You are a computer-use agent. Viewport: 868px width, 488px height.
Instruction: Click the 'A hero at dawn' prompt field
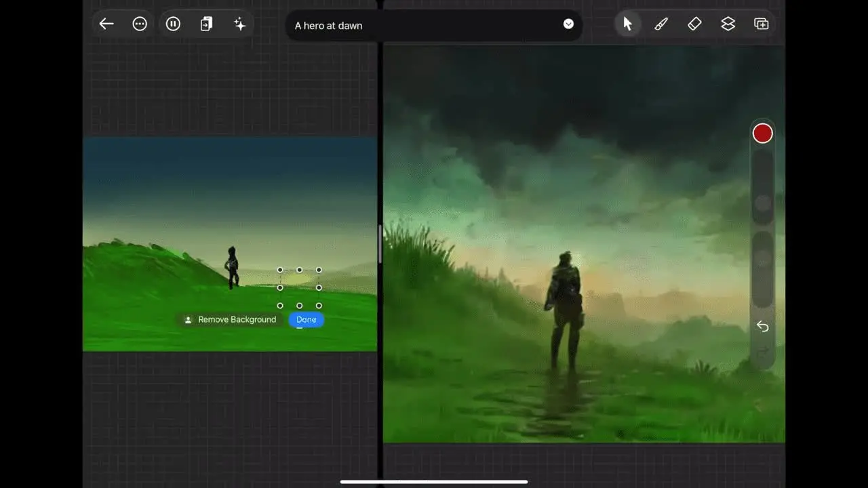(x=433, y=25)
